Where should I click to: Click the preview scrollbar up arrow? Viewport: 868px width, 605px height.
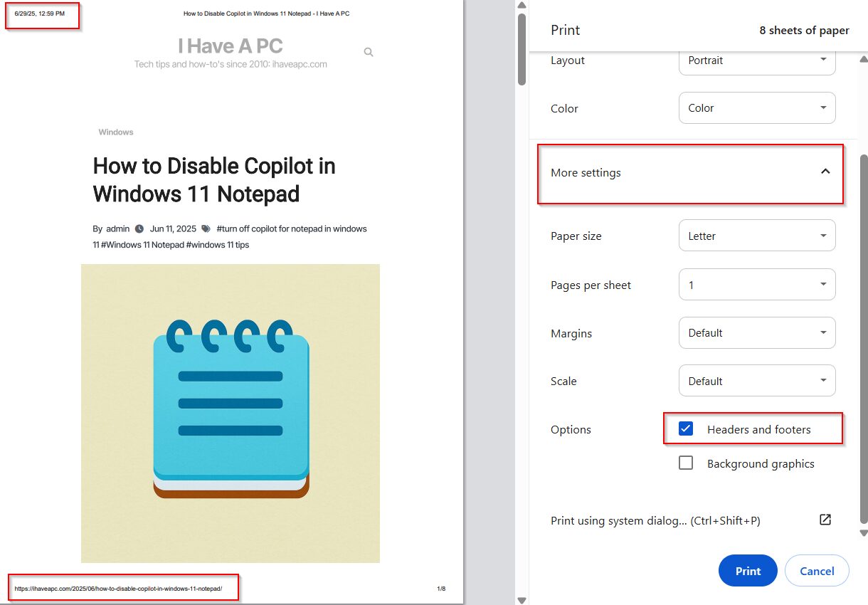click(522, 6)
